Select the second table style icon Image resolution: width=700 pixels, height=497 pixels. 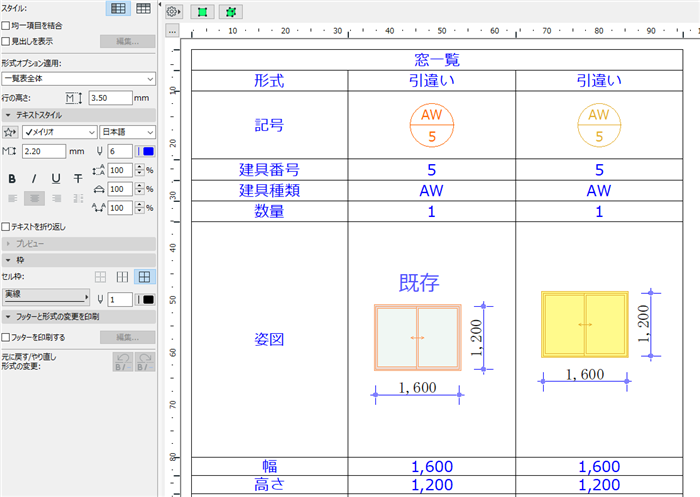(x=143, y=8)
